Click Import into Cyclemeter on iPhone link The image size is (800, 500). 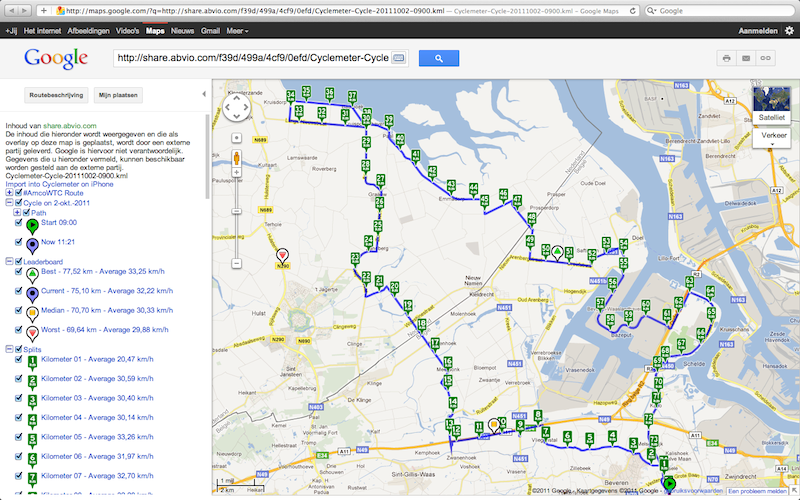point(60,184)
